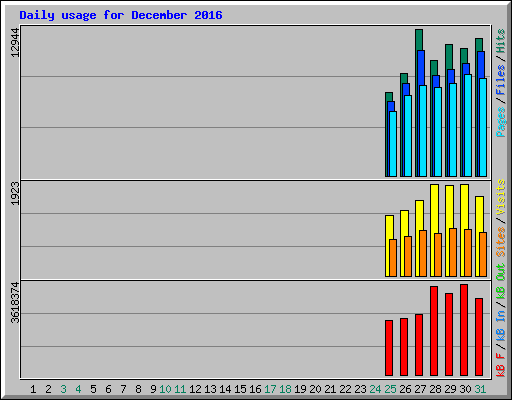The image size is (512, 400).
Task: Select the 'Hits' legend label
Action: click(x=500, y=41)
